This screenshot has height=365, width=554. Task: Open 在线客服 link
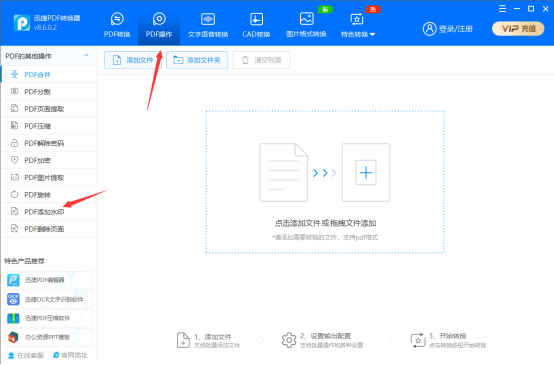pyautogui.click(x=26, y=355)
